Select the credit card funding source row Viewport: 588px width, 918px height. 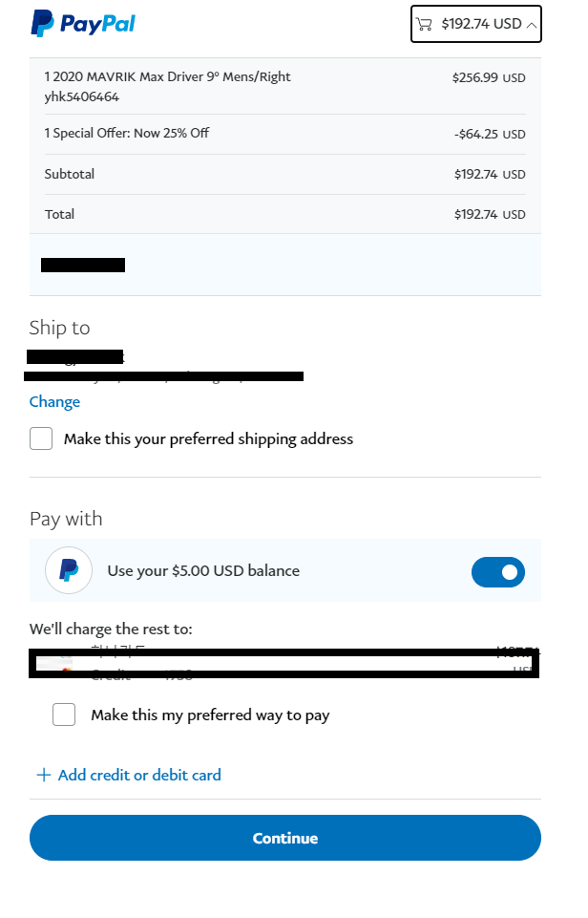284,663
